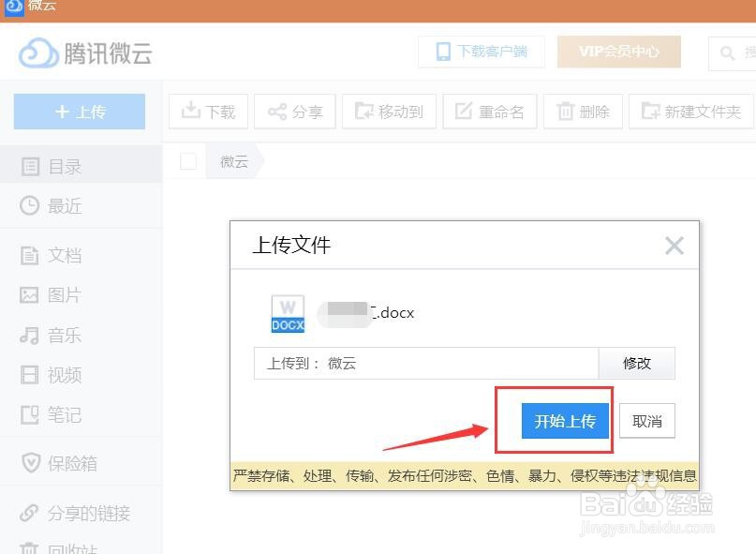This screenshot has width=756, height=554.
Task: Click the plus icon on the 上传 button
Action: 62,112
